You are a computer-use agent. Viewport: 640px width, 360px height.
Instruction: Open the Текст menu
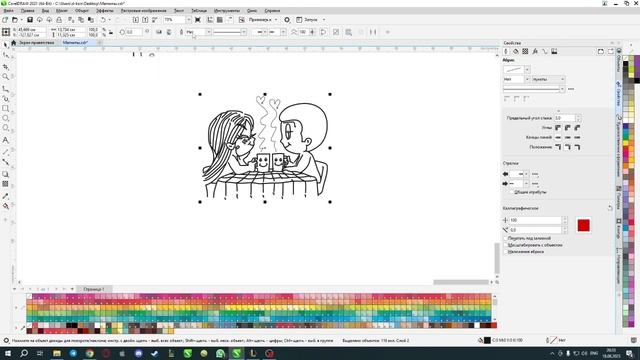pyautogui.click(x=179, y=11)
